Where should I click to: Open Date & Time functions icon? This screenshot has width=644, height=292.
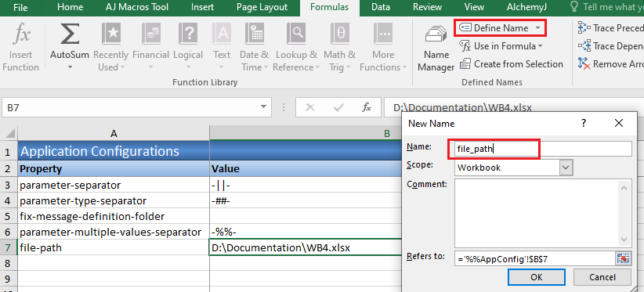tap(255, 34)
